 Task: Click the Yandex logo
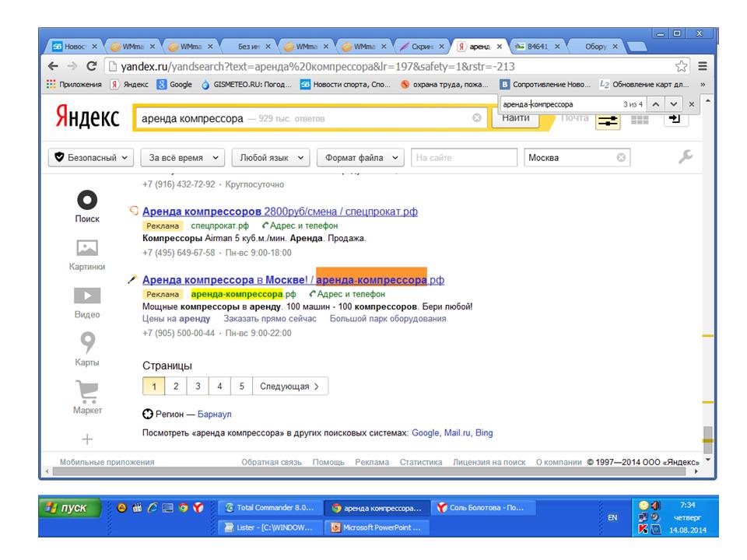[88, 117]
